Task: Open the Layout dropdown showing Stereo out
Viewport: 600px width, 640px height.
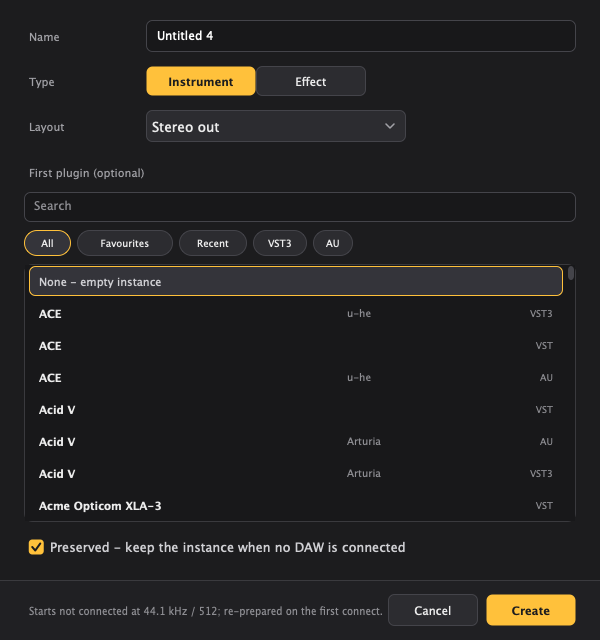Action: [276, 126]
